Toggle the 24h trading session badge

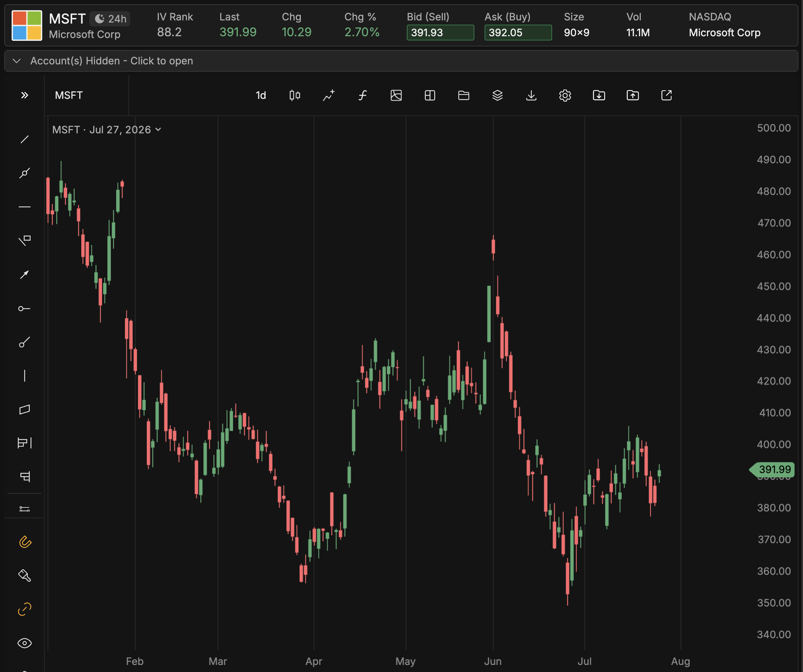(110, 19)
